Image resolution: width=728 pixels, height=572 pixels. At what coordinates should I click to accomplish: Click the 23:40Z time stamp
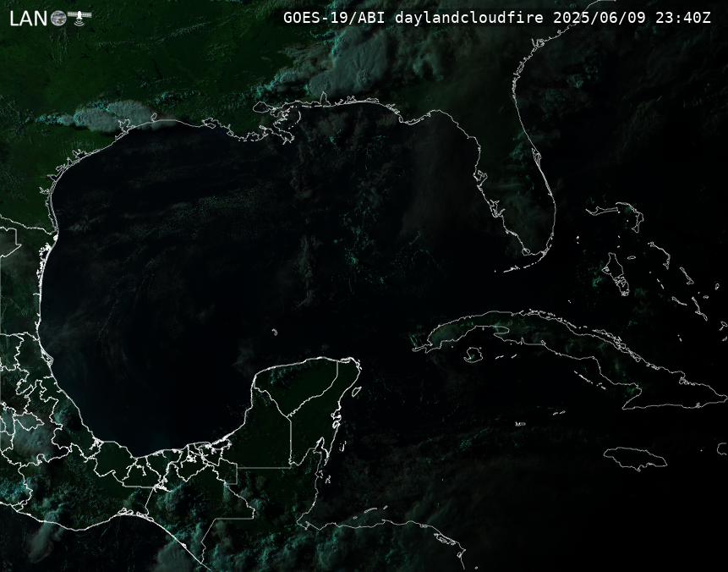pyautogui.click(x=683, y=18)
